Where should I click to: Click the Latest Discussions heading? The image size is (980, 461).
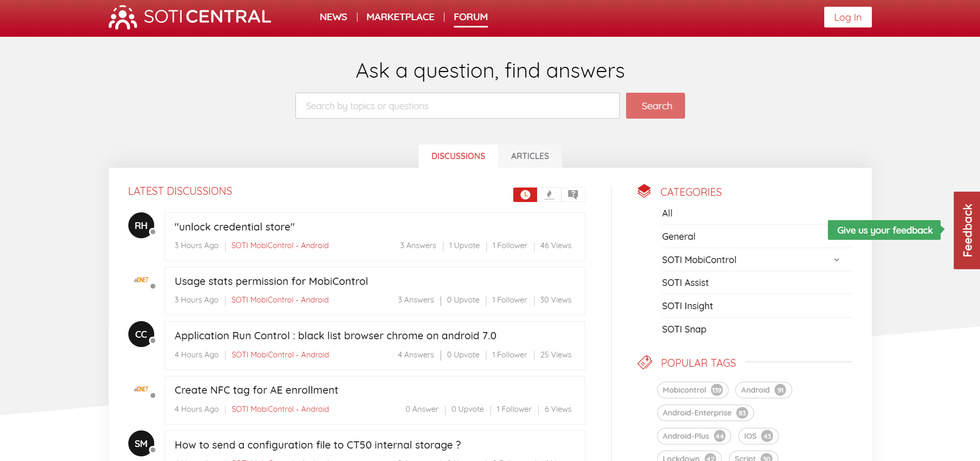tap(180, 191)
